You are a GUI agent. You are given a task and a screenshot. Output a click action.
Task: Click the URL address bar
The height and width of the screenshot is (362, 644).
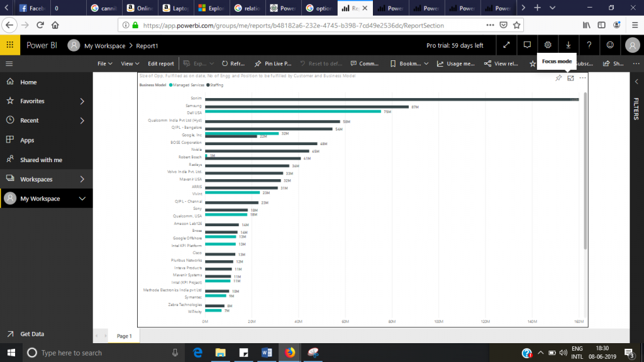point(293,25)
